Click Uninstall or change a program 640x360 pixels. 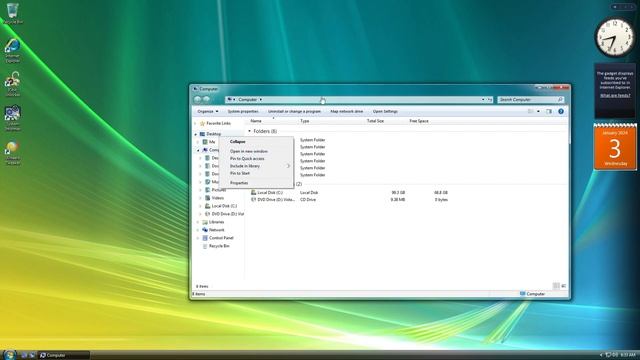tap(294, 111)
